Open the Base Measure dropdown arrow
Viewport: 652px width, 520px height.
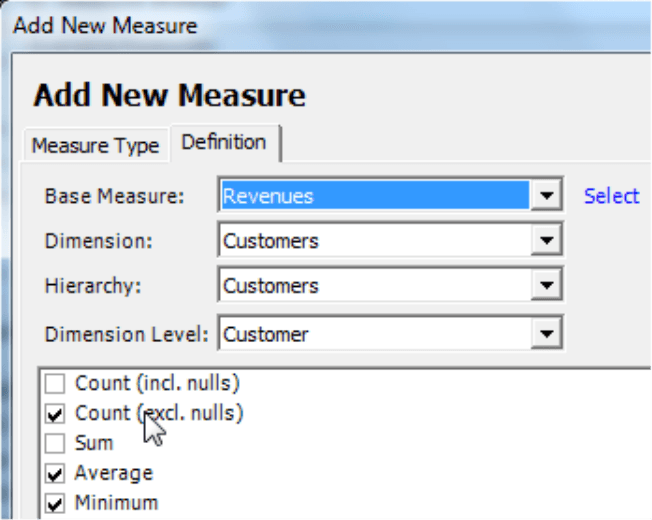click(546, 195)
